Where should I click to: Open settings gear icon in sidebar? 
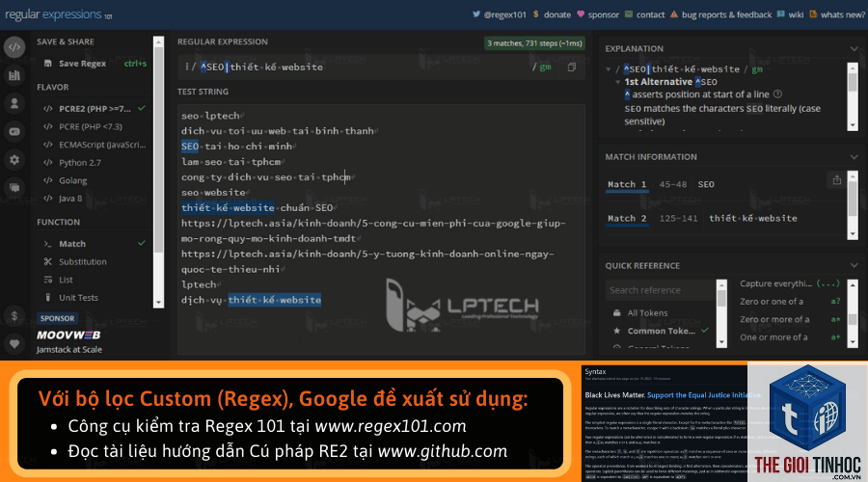point(14,160)
